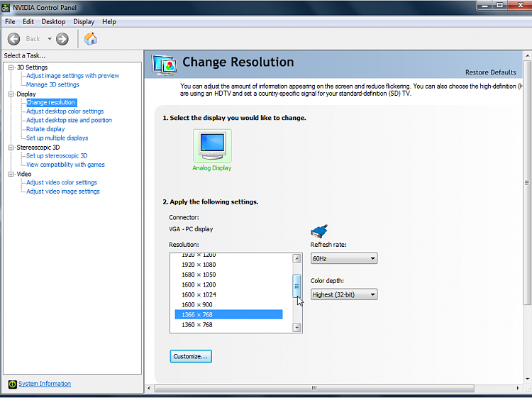Select resolution 1920 × 1080
Screen dimensions: 532x398
(228, 265)
